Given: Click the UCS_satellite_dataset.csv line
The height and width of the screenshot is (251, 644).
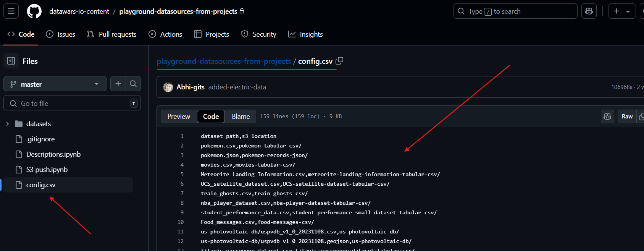Looking at the screenshot, I should click(x=295, y=184).
